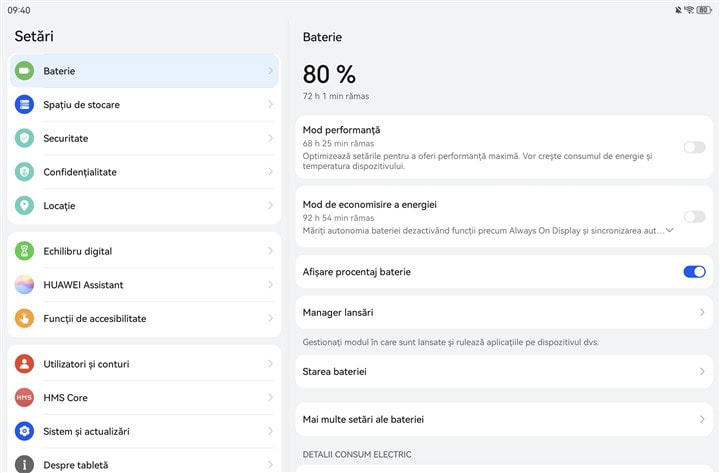The height and width of the screenshot is (473, 720).
Task: Expand the energy saving mode description
Action: click(x=669, y=230)
